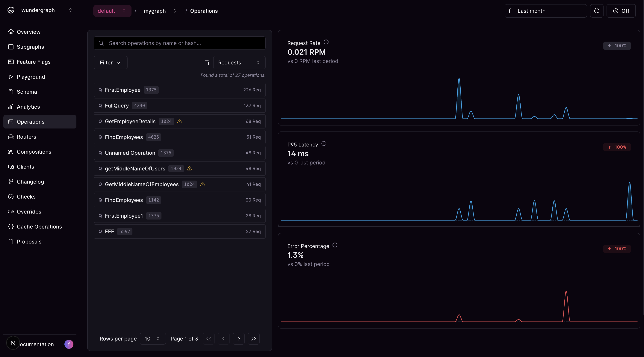Toggle the auto-refresh Off button
This screenshot has height=357, width=644.
pyautogui.click(x=621, y=11)
